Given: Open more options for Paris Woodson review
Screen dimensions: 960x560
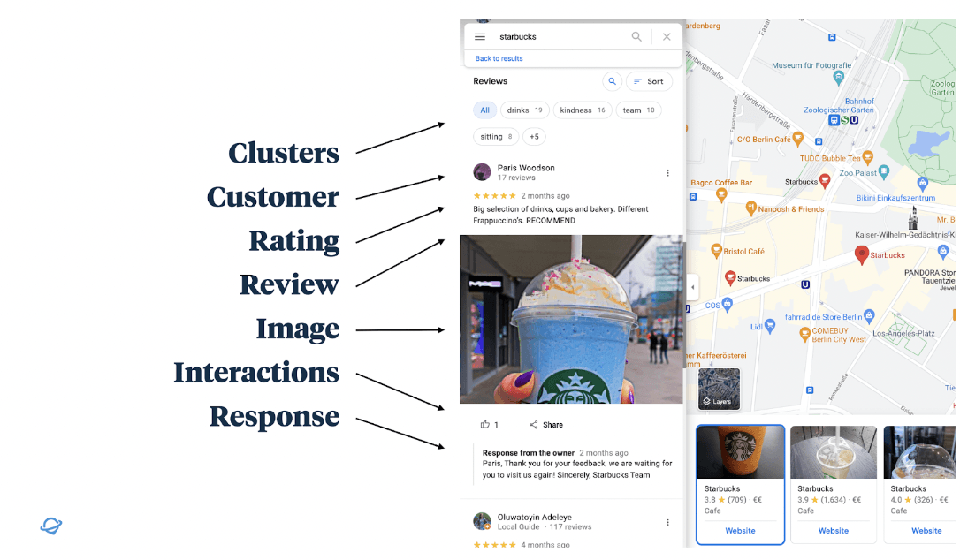Looking at the screenshot, I should pos(668,173).
